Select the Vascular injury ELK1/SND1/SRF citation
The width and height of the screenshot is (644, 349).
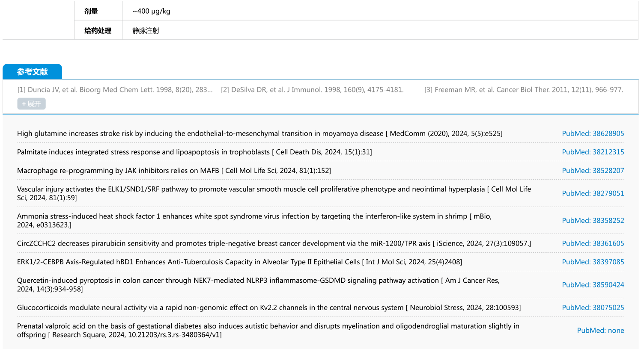pos(274,193)
